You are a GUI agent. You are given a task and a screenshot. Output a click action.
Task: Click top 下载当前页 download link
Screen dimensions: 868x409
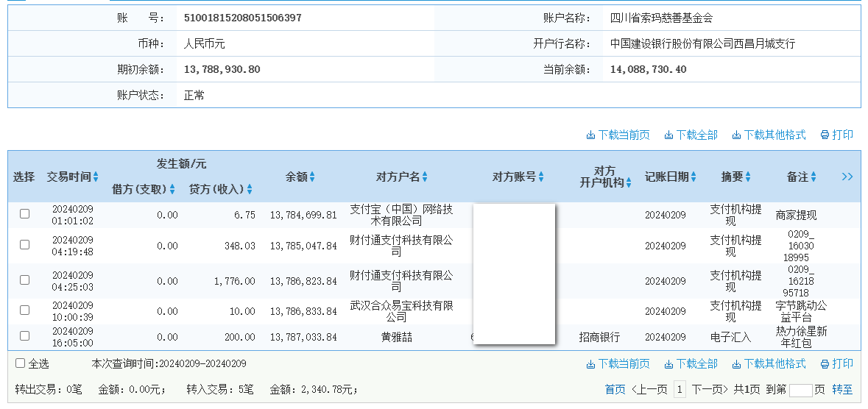[618, 135]
